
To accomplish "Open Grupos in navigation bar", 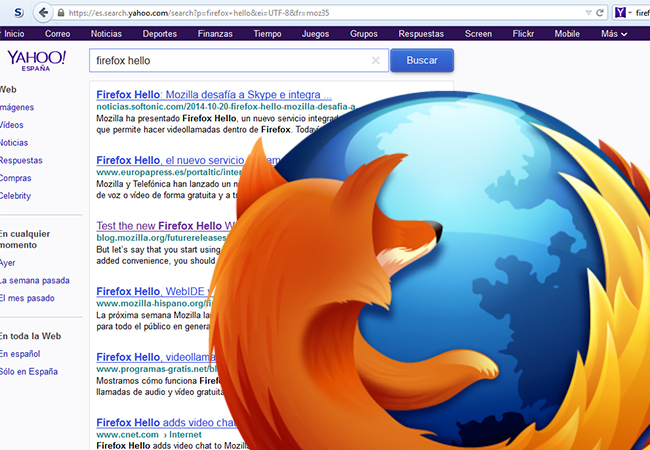I will (x=364, y=34).
